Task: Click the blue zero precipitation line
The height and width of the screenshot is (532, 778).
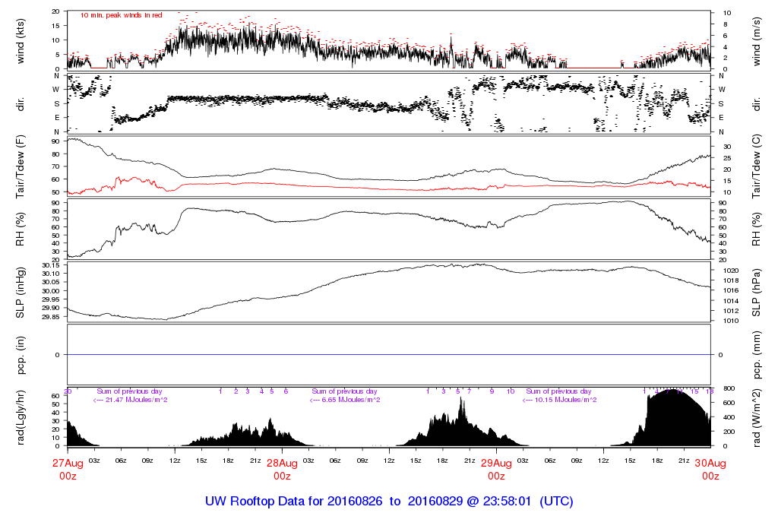Action: (389, 355)
